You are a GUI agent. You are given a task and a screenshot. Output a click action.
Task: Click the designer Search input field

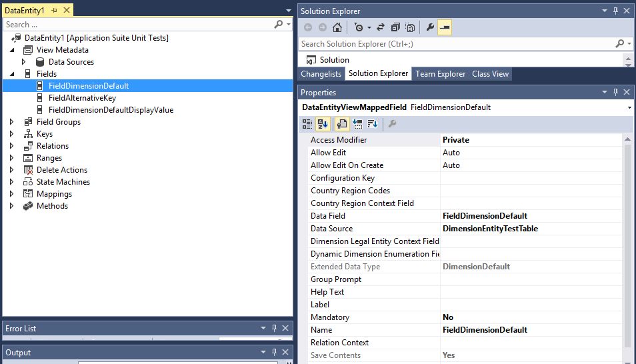pos(138,25)
